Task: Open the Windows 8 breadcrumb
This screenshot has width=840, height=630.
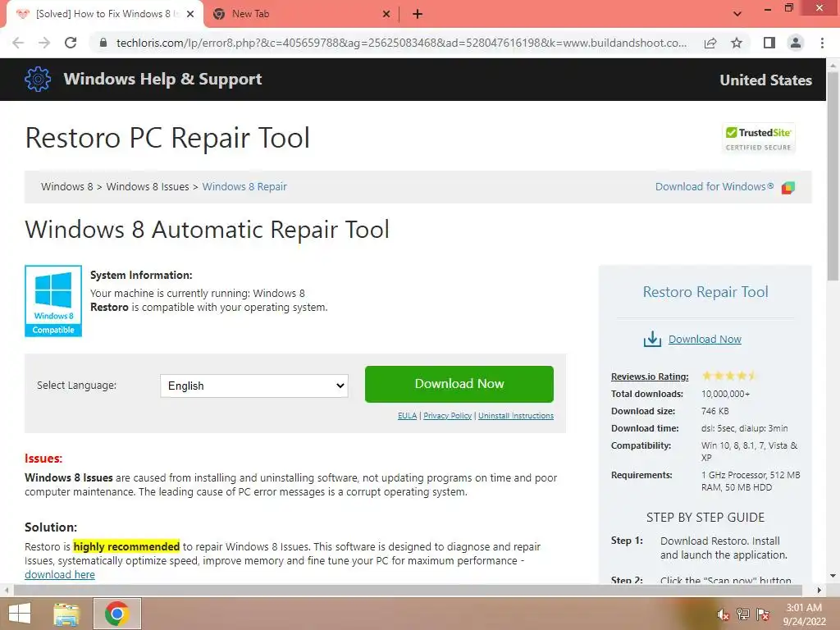Action: 67,186
